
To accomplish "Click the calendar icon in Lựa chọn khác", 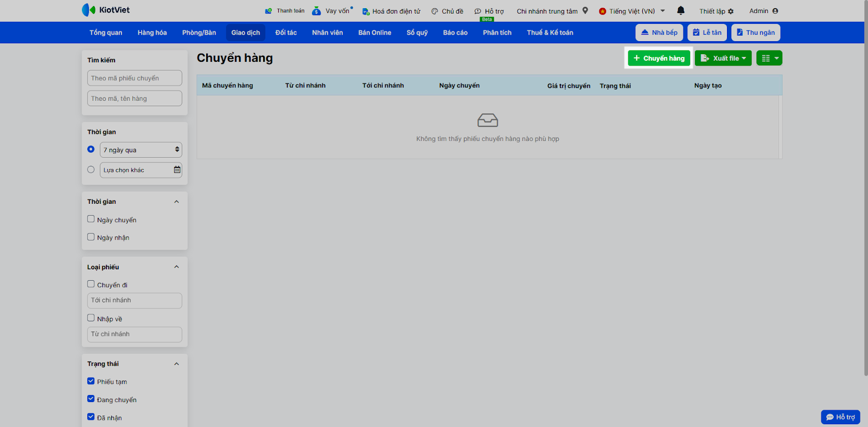I will (x=177, y=170).
